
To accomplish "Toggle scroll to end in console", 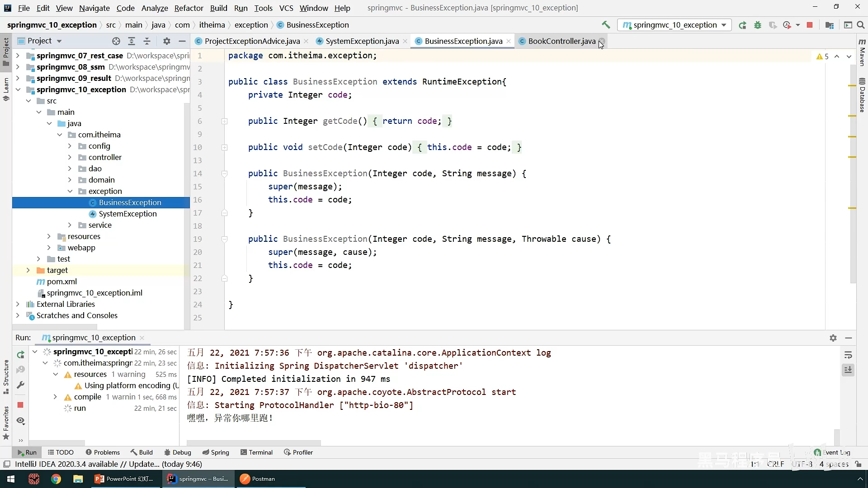I will tap(848, 370).
